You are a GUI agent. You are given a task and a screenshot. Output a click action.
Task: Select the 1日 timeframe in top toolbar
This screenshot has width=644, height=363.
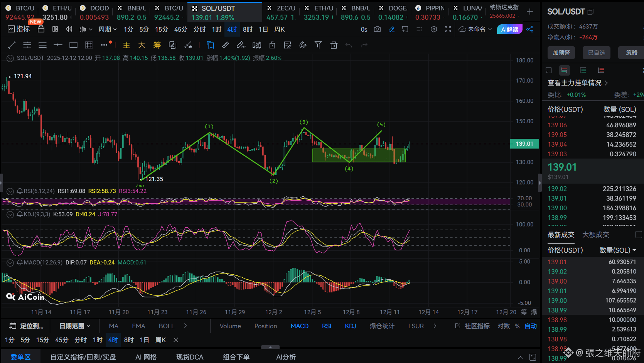[x=263, y=29]
